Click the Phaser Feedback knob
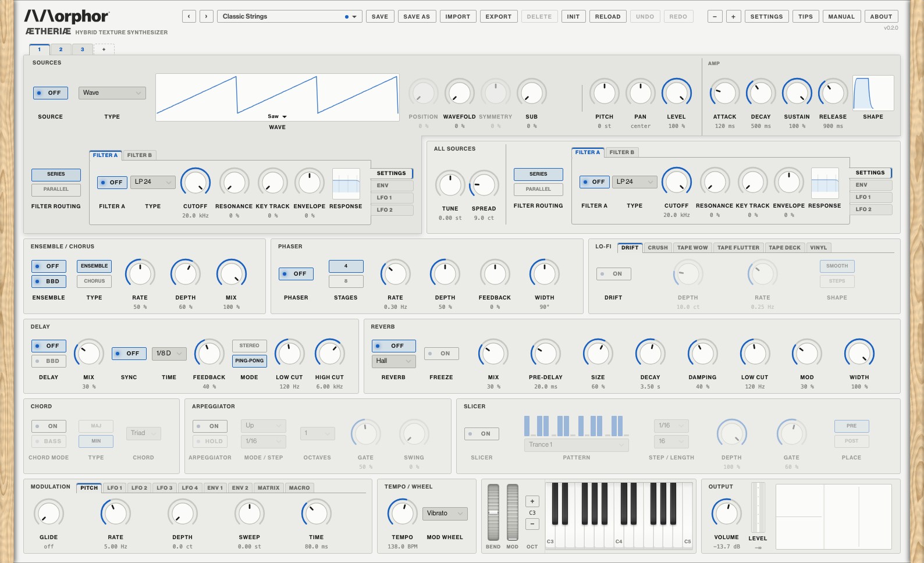The width and height of the screenshot is (924, 563). click(495, 273)
